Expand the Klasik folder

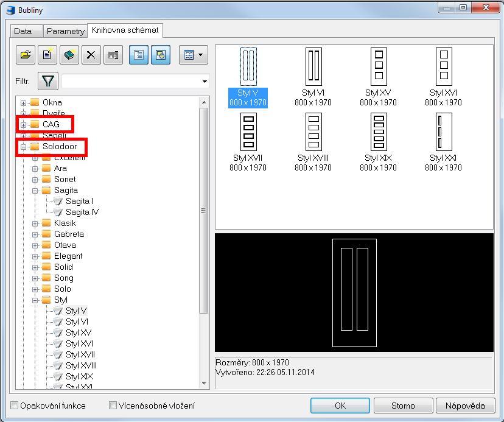[35, 223]
